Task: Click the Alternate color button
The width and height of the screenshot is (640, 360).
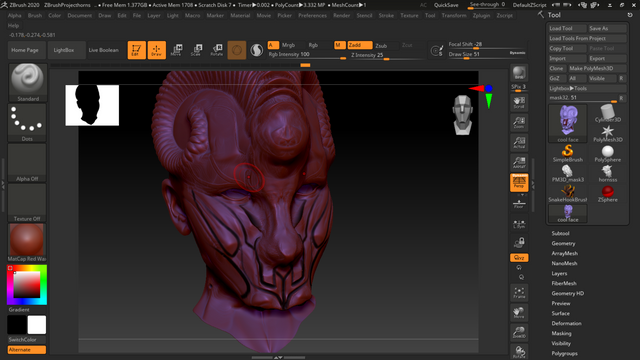Action: point(27,350)
